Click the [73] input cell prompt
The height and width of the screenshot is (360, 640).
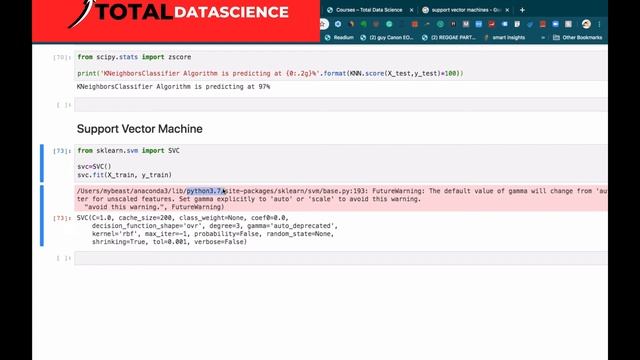[62, 151]
